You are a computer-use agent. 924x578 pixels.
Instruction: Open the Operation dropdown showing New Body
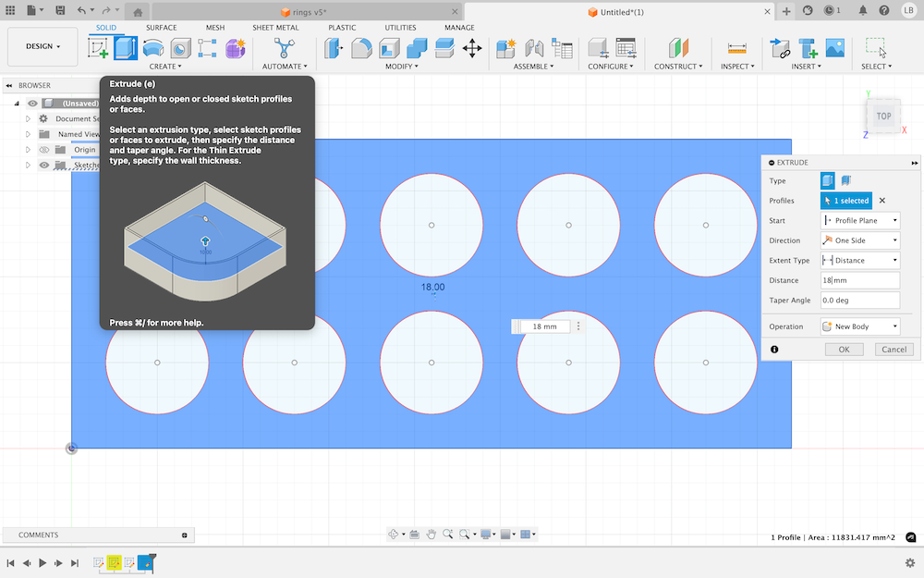[860, 326]
